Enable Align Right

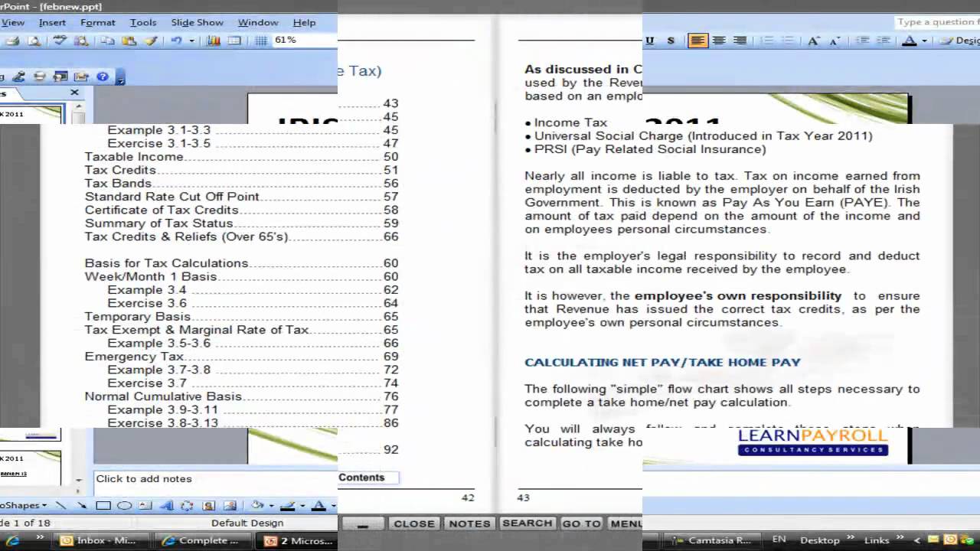740,41
